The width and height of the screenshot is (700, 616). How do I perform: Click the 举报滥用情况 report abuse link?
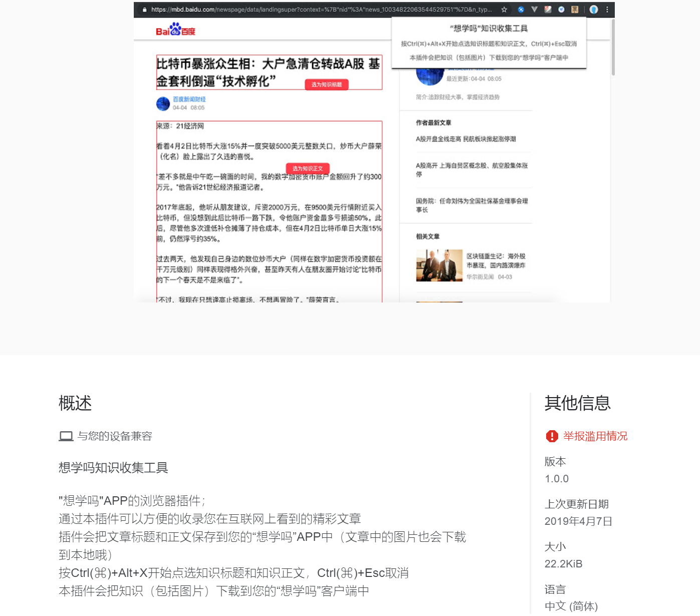point(595,436)
